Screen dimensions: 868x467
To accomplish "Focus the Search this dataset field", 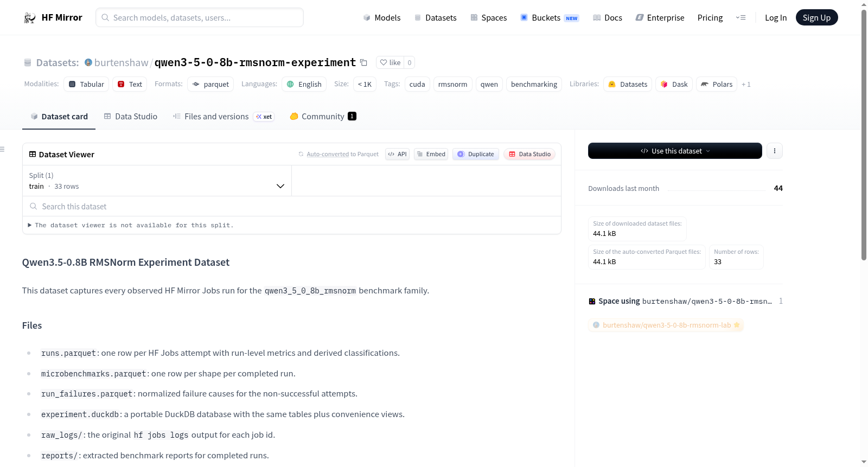I will (292, 207).
